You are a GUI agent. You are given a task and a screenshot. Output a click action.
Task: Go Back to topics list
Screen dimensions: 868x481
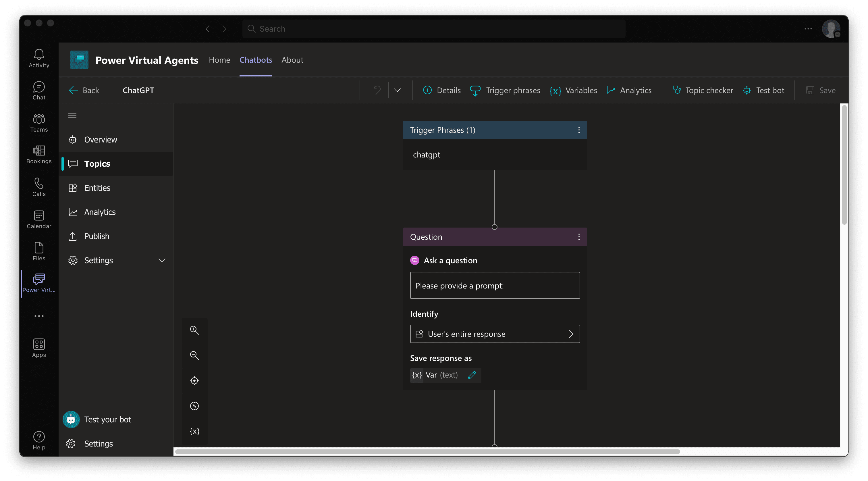(84, 90)
